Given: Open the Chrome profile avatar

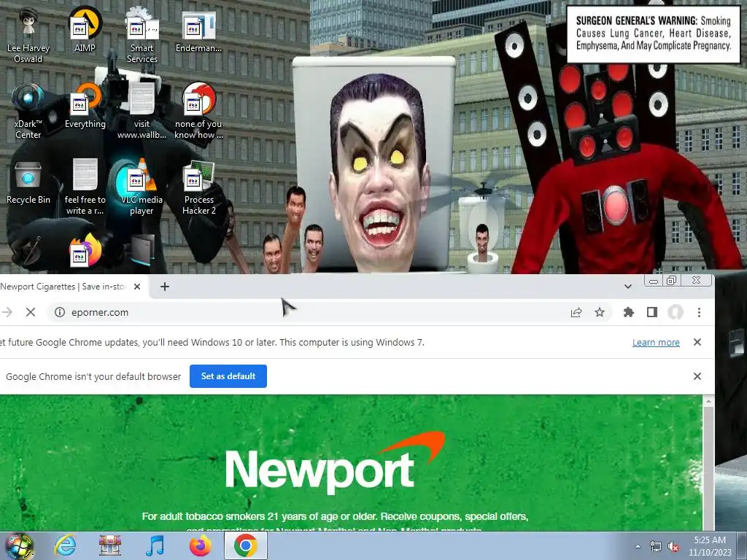Looking at the screenshot, I should point(675,312).
